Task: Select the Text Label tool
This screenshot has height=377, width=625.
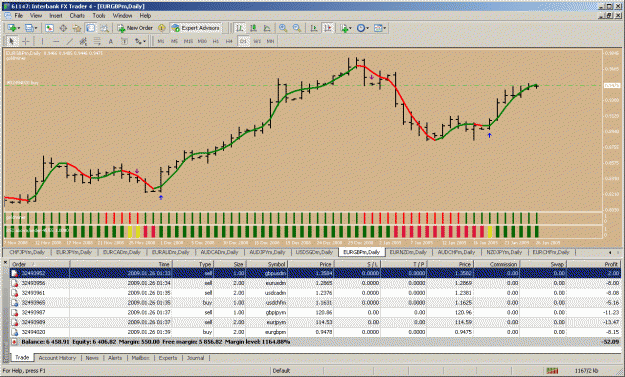Action: tap(124, 41)
